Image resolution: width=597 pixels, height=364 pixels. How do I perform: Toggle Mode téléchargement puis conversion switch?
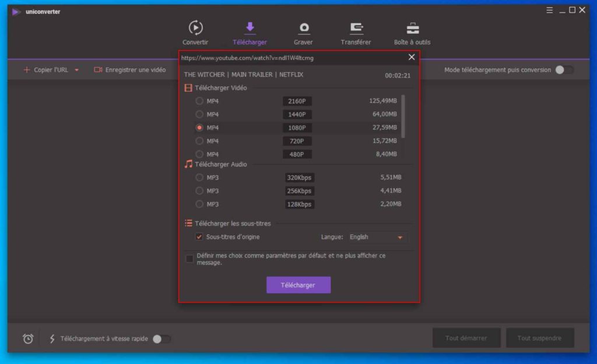pyautogui.click(x=564, y=70)
